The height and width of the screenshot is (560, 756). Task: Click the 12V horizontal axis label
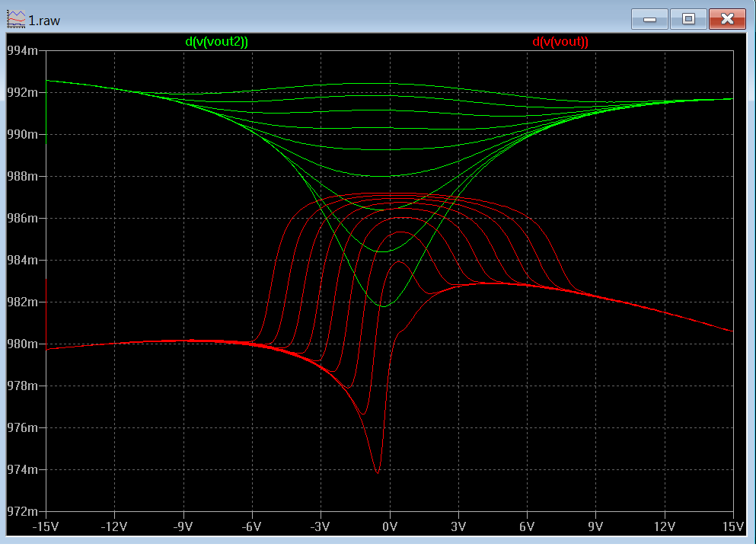pos(665,526)
